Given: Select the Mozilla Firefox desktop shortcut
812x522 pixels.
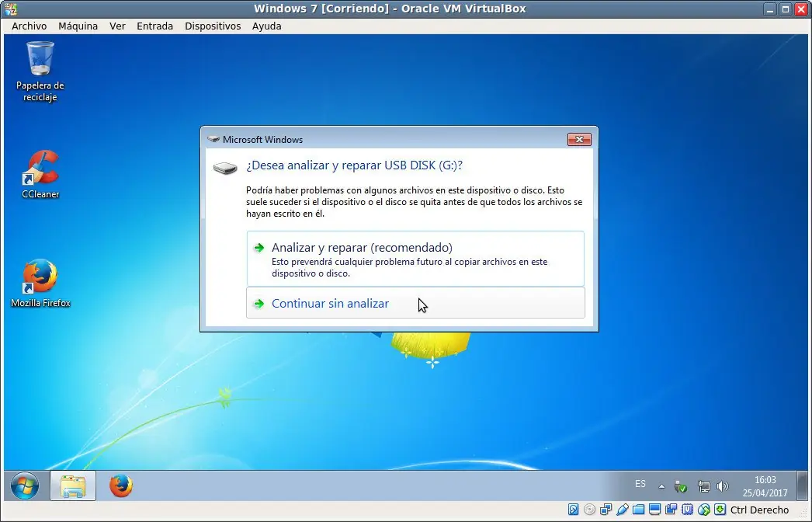Looking at the screenshot, I should tap(40, 283).
